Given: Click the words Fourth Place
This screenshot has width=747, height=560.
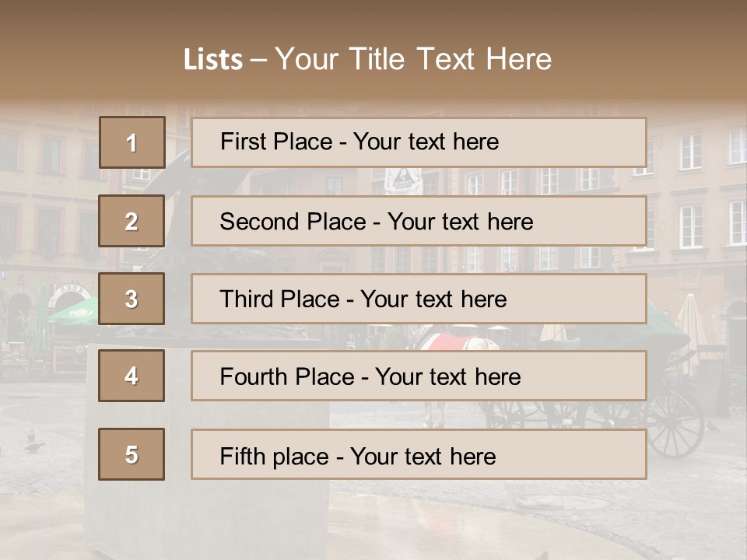Looking at the screenshot, I should (x=287, y=376).
